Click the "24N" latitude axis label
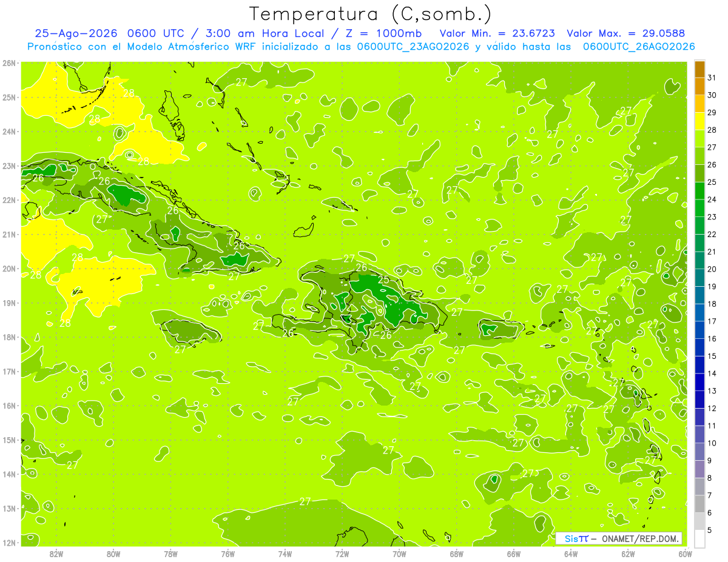The height and width of the screenshot is (562, 728). click(x=10, y=132)
